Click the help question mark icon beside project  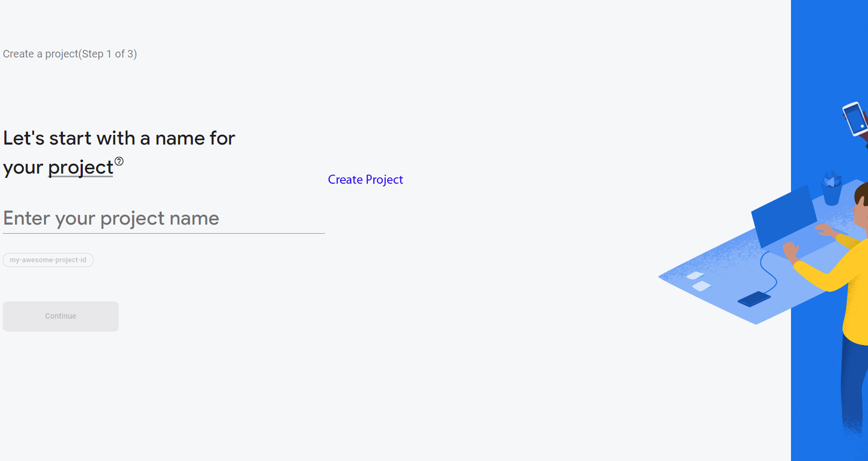(x=119, y=161)
